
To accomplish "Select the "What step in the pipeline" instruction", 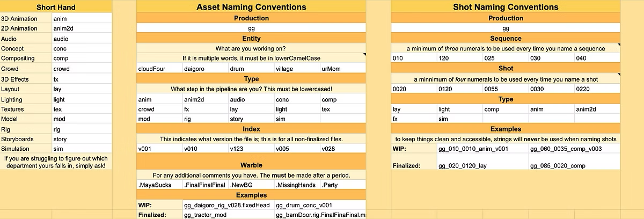I will click(251, 89).
